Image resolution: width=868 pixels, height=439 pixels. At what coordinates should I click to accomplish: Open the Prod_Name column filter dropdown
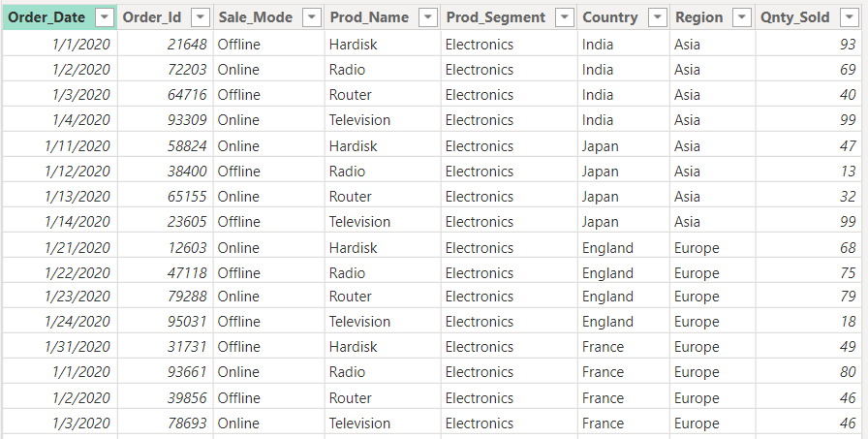click(426, 17)
